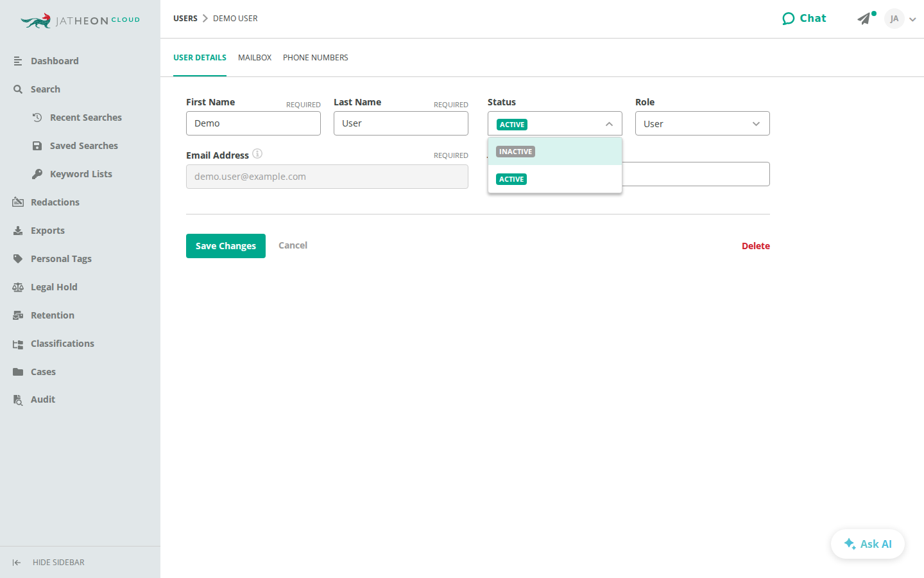Image resolution: width=924 pixels, height=578 pixels.
Task: Click Cancel link
Action: click(293, 245)
